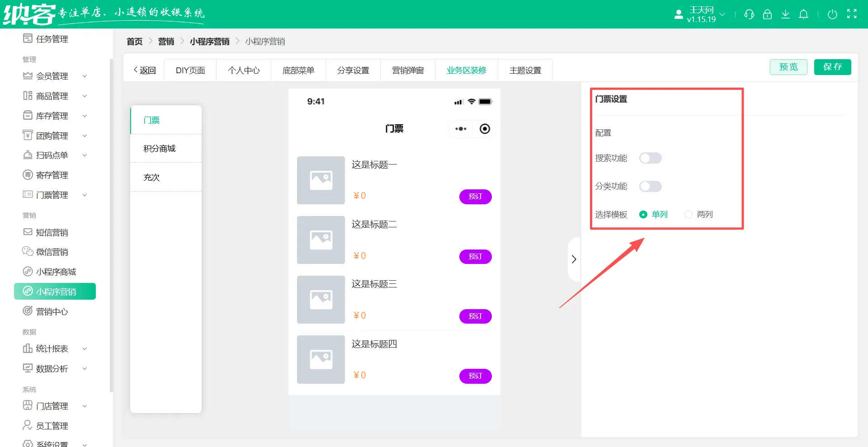Open notifications via the bell icon
868x447 pixels.
pyautogui.click(x=804, y=14)
